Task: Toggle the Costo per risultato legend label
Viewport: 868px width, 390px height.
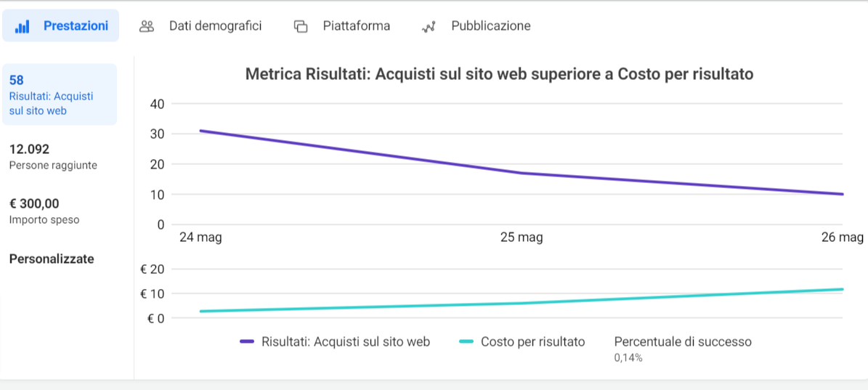Action: pyautogui.click(x=532, y=342)
